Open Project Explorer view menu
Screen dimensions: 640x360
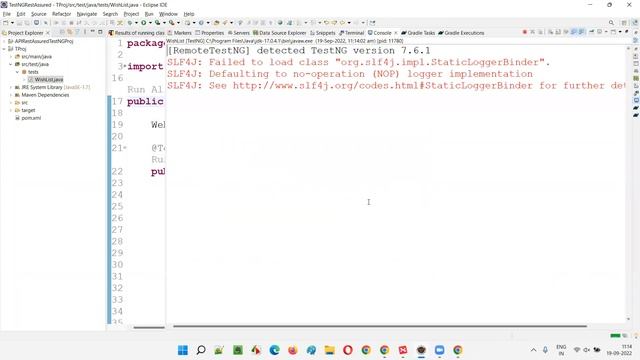tap(85, 32)
